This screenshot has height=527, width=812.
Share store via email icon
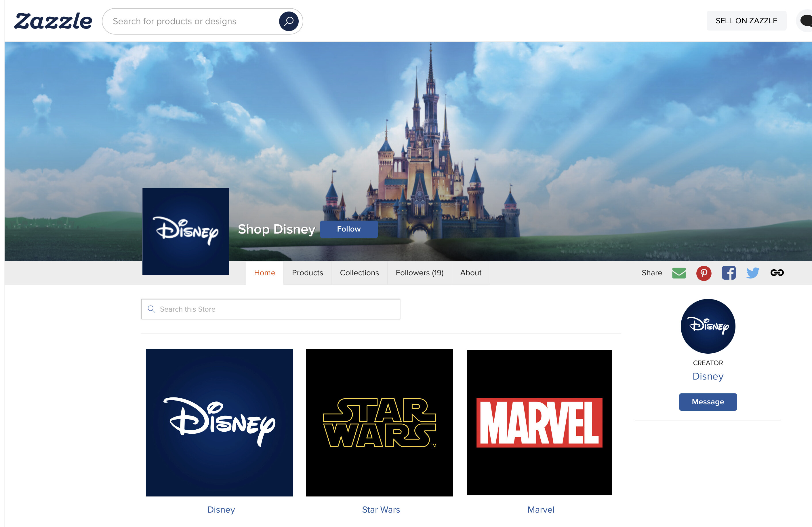tap(679, 273)
